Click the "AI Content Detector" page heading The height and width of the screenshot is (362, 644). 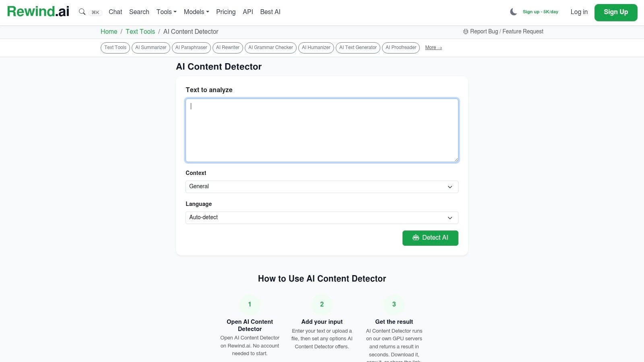tap(219, 67)
